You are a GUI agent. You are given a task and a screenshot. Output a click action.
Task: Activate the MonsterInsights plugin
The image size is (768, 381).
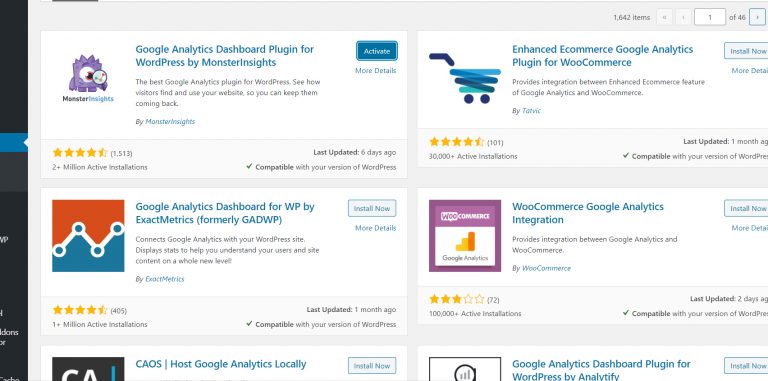coord(377,51)
